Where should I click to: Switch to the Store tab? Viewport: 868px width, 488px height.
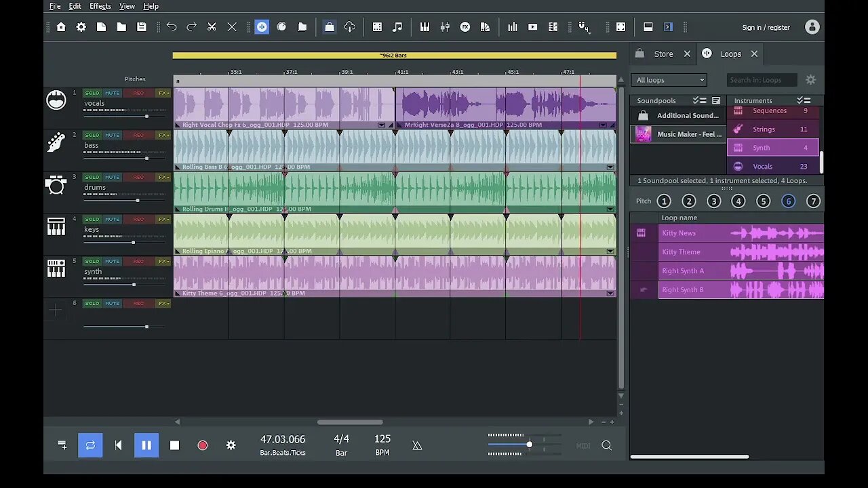pyautogui.click(x=663, y=54)
